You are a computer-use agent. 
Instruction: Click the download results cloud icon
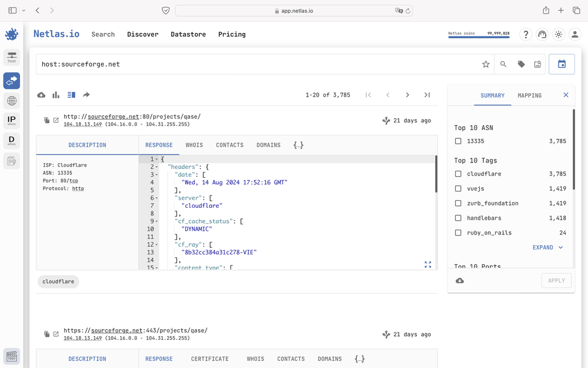41,95
